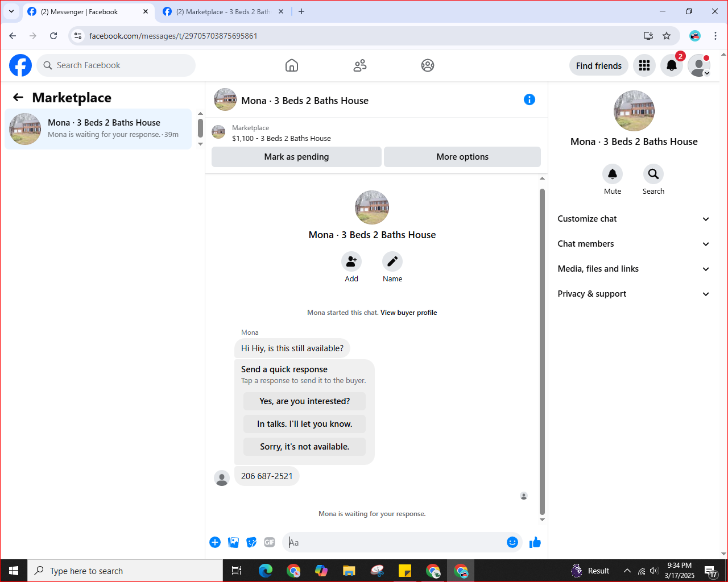The width and height of the screenshot is (728, 582).
Task: Open Chrome's three-dot menu
Action: tap(715, 36)
